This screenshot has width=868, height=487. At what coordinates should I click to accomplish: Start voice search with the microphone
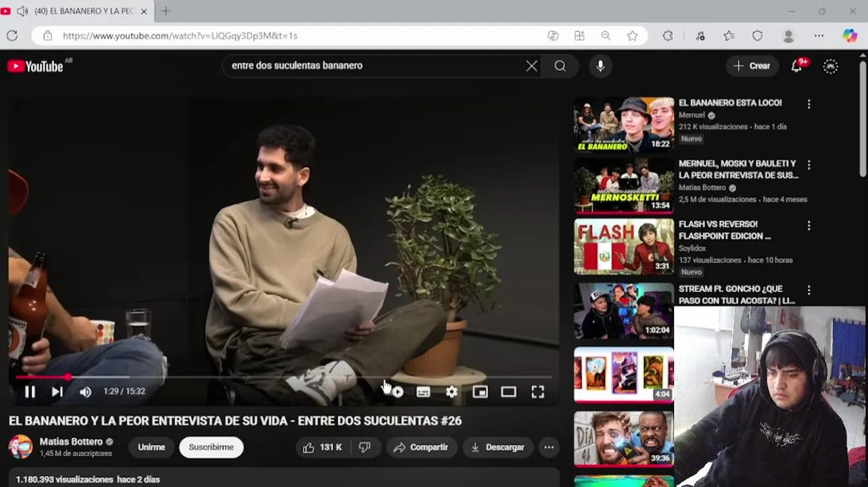[600, 66]
